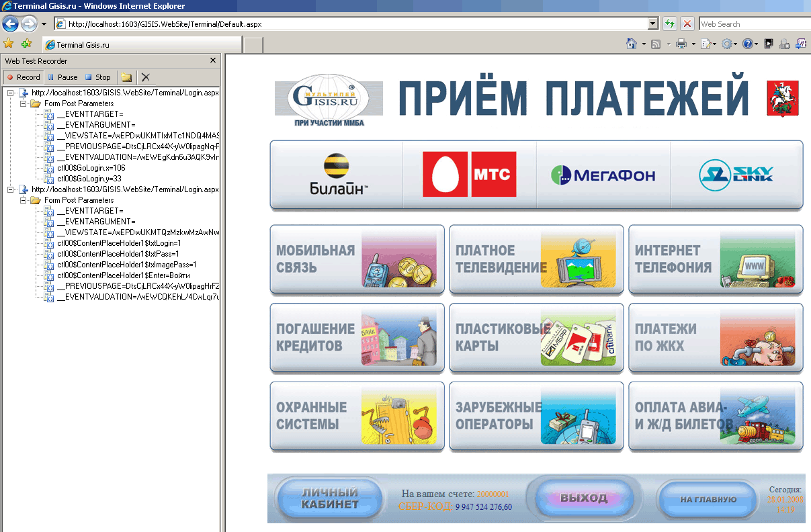This screenshot has width=811, height=532.
Task: Open the Favorites Center star
Action: pos(9,44)
